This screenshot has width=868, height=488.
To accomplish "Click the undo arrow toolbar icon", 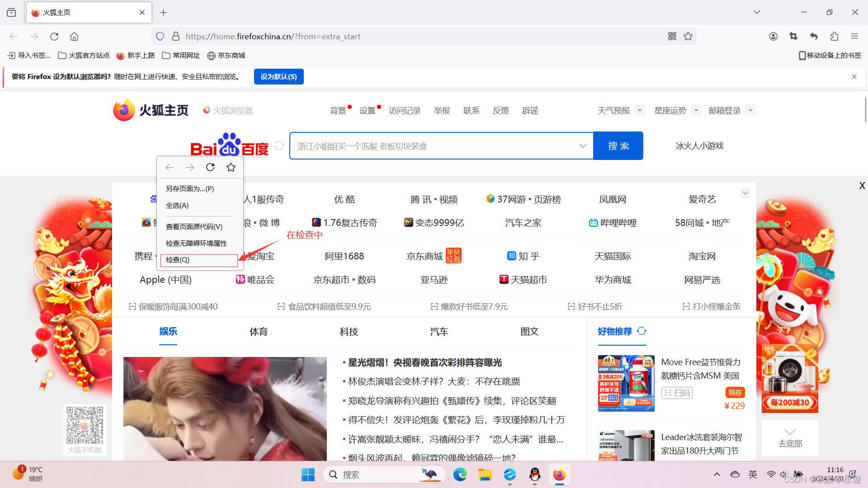I will point(814,37).
